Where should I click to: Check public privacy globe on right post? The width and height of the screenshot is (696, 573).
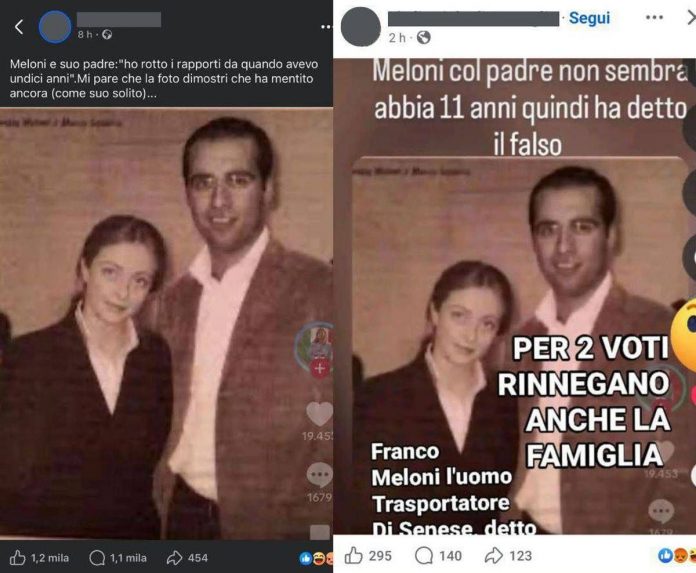(424, 38)
